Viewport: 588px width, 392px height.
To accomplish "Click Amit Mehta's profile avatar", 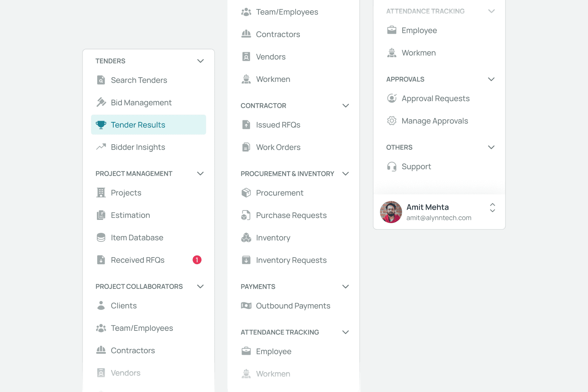I will pyautogui.click(x=391, y=212).
